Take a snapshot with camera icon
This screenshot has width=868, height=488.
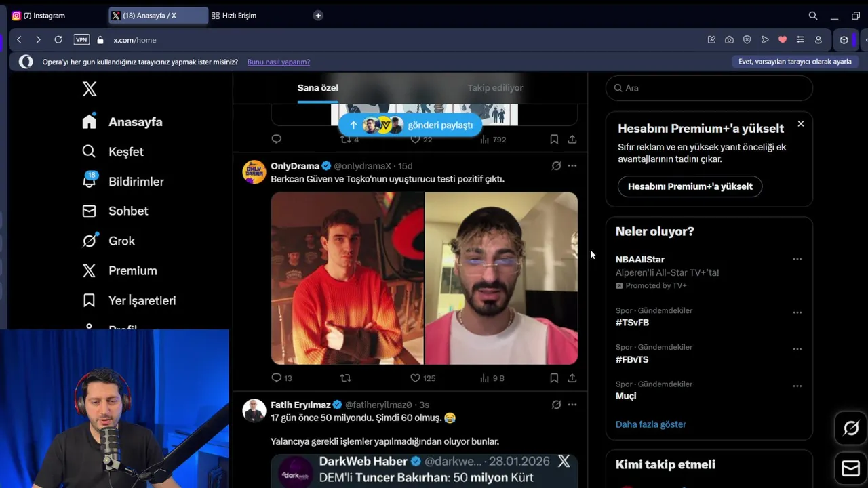729,40
